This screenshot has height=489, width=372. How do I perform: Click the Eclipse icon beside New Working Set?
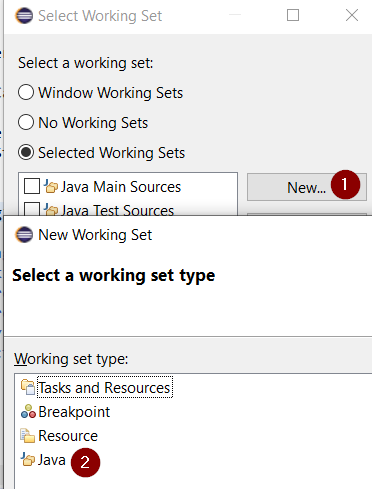pos(24,235)
